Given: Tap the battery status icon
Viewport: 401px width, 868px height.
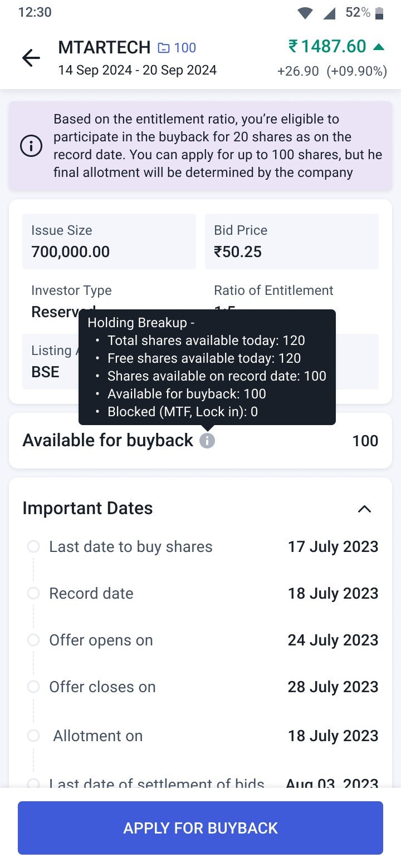Looking at the screenshot, I should pos(379,13).
